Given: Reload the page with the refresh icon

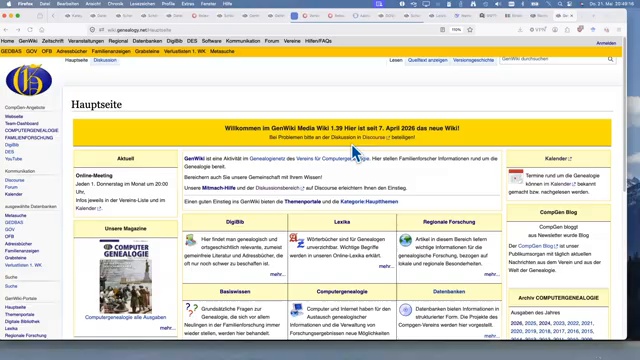Looking at the screenshot, I should click(30, 30).
